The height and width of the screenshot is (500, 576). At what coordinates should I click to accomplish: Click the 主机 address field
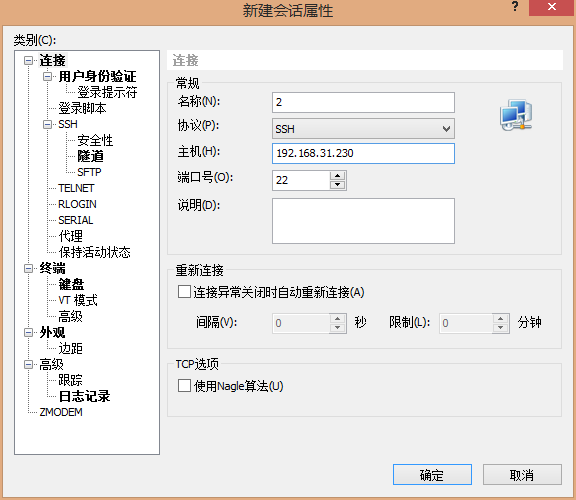(363, 153)
